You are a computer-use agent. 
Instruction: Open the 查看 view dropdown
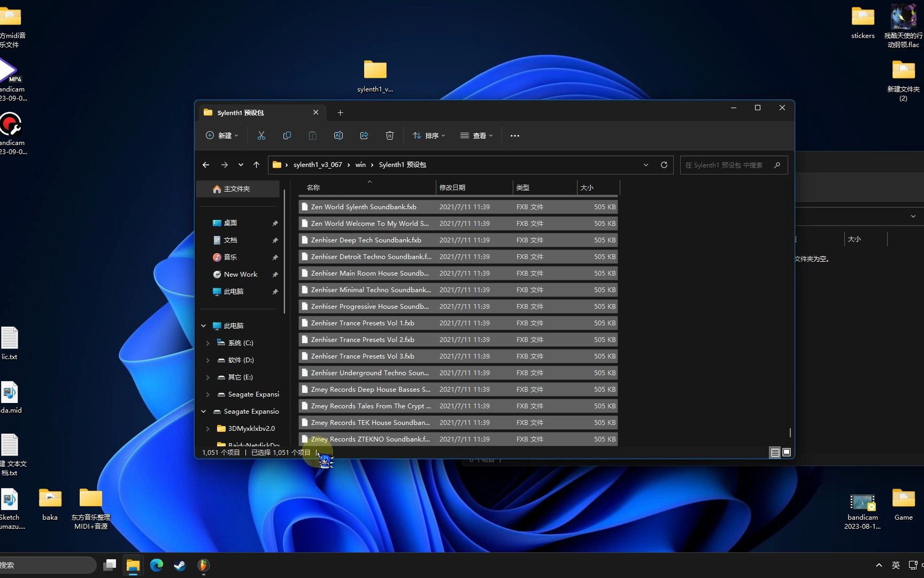point(476,136)
